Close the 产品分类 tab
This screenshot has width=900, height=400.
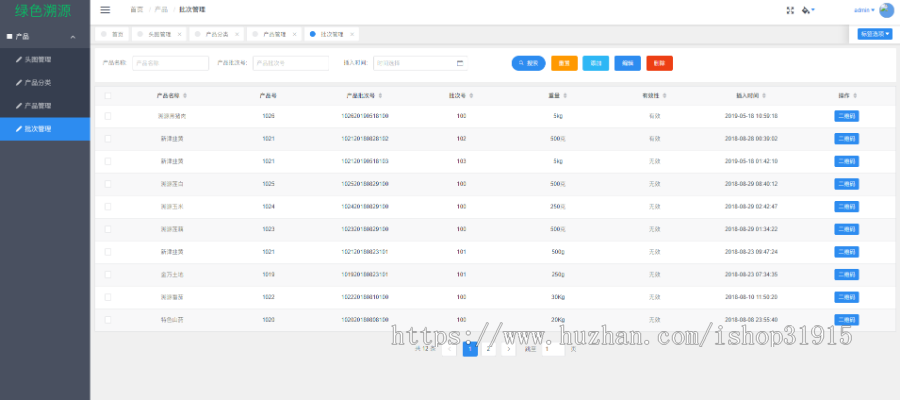pos(237,34)
